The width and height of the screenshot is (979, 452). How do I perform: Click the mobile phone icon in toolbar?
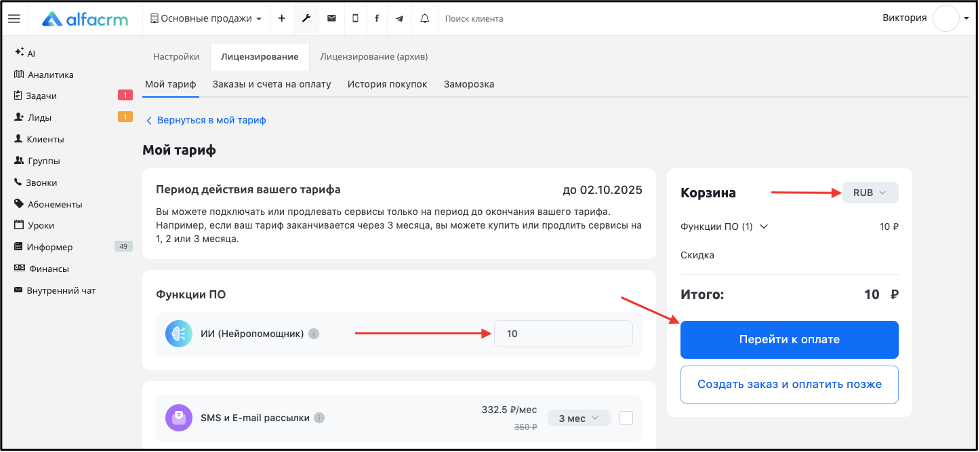[x=355, y=19]
